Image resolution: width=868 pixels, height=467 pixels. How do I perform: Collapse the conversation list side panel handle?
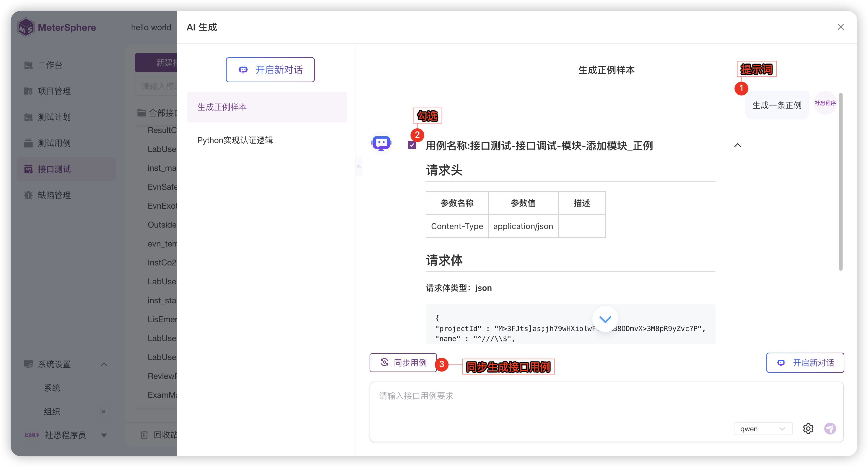[x=359, y=166]
